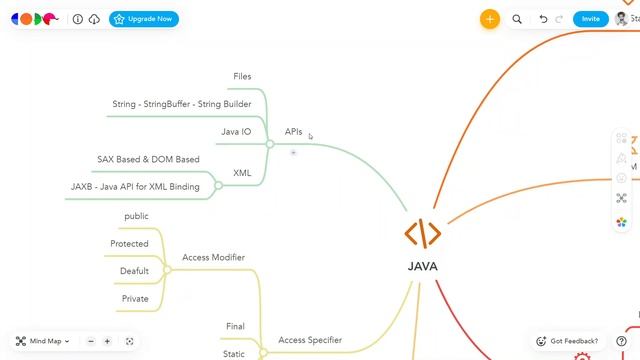Open search with the magnifier icon
Image resolution: width=640 pixels, height=360 pixels.
point(517,19)
